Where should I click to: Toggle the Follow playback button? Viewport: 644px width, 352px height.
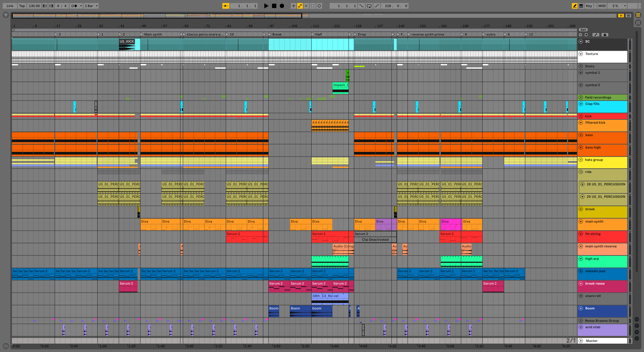(226, 6)
